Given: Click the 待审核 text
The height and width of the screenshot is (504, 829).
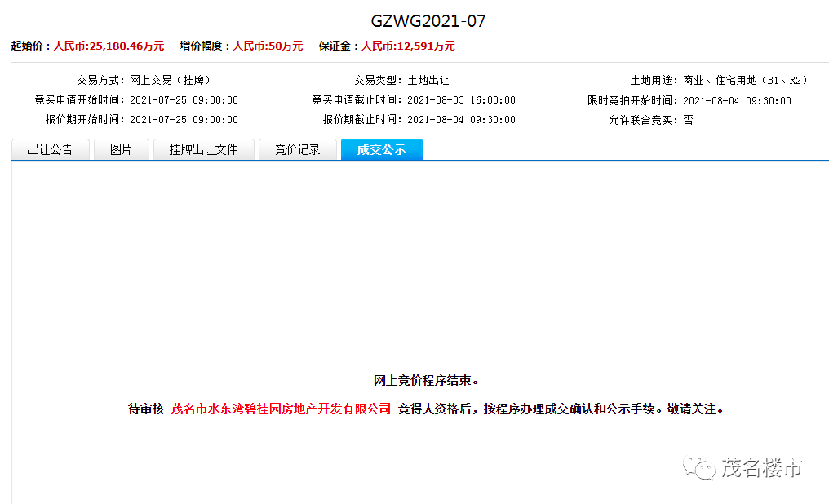Looking at the screenshot, I should coord(146,409).
